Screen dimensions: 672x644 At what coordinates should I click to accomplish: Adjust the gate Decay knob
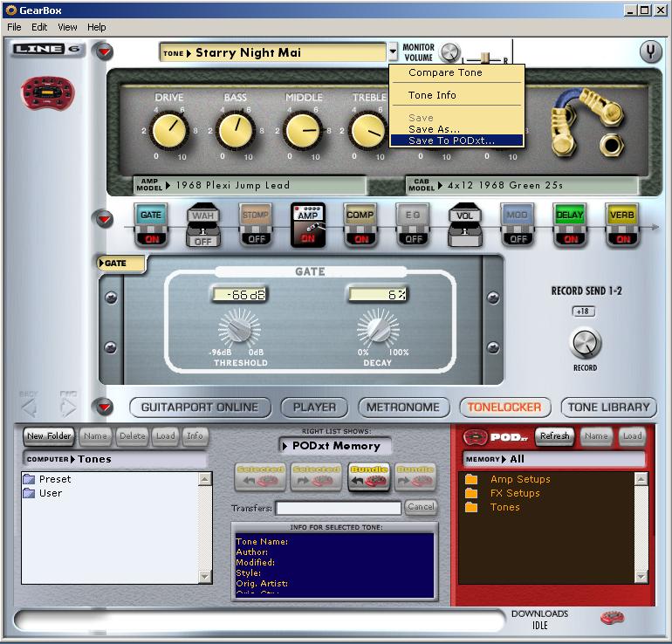pyautogui.click(x=378, y=329)
